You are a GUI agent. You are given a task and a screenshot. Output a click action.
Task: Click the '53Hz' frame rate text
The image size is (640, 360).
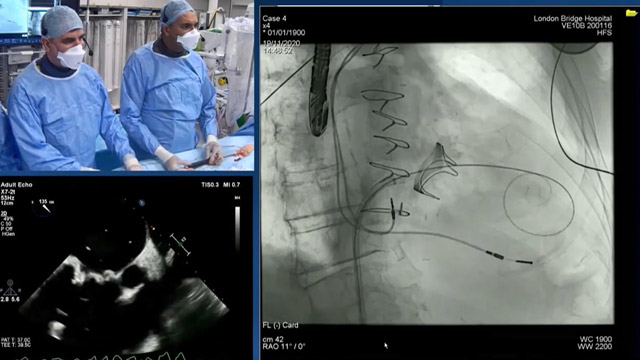point(7,198)
